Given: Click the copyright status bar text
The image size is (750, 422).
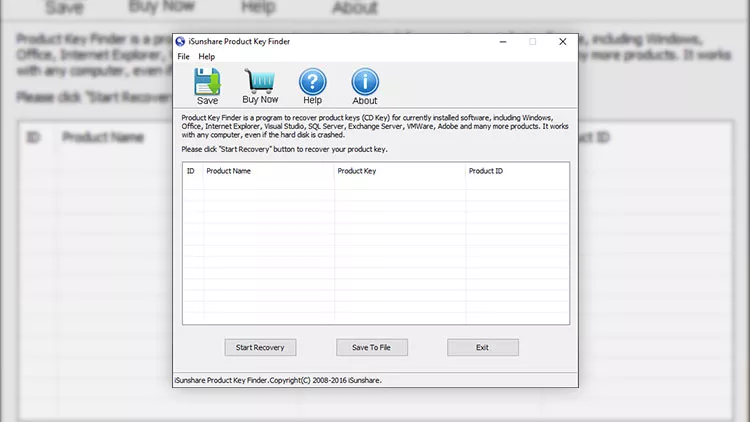Looking at the screenshot, I should pyautogui.click(x=278, y=380).
